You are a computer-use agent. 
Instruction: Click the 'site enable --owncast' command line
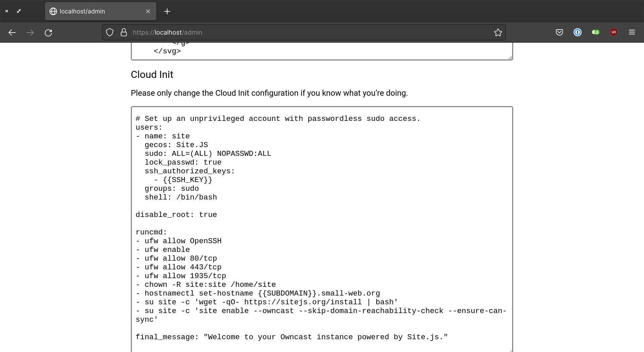click(321, 315)
